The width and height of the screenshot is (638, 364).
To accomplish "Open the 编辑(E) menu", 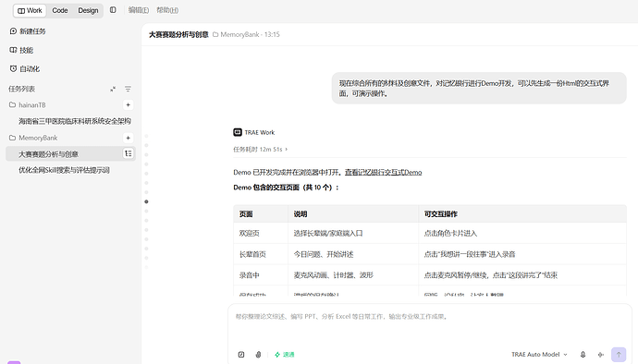I will (139, 10).
